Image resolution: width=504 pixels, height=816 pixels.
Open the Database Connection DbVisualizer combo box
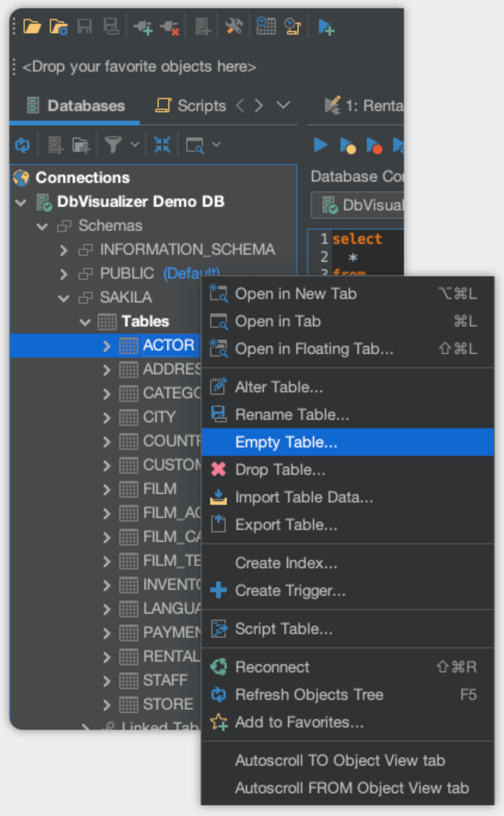pyautogui.click(x=357, y=205)
